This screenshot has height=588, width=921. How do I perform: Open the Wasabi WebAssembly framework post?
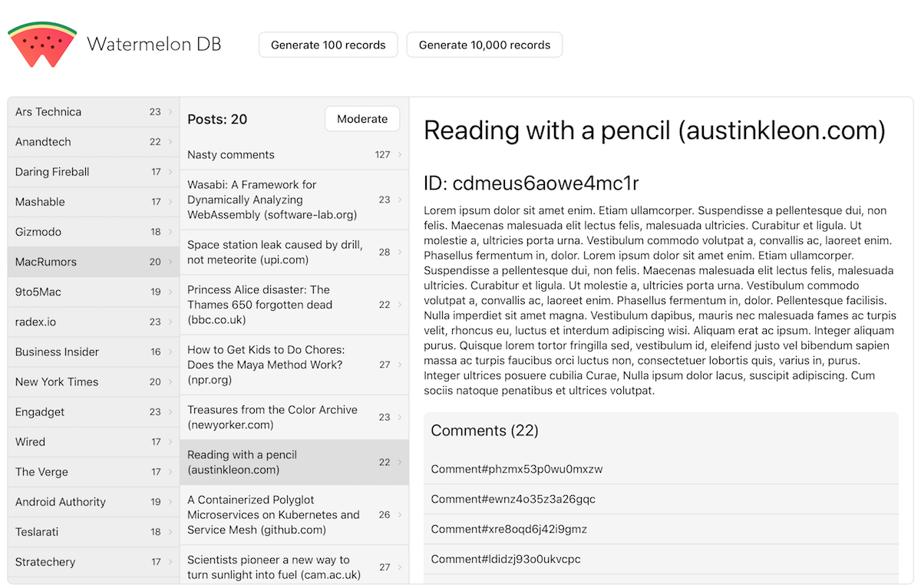click(272, 200)
